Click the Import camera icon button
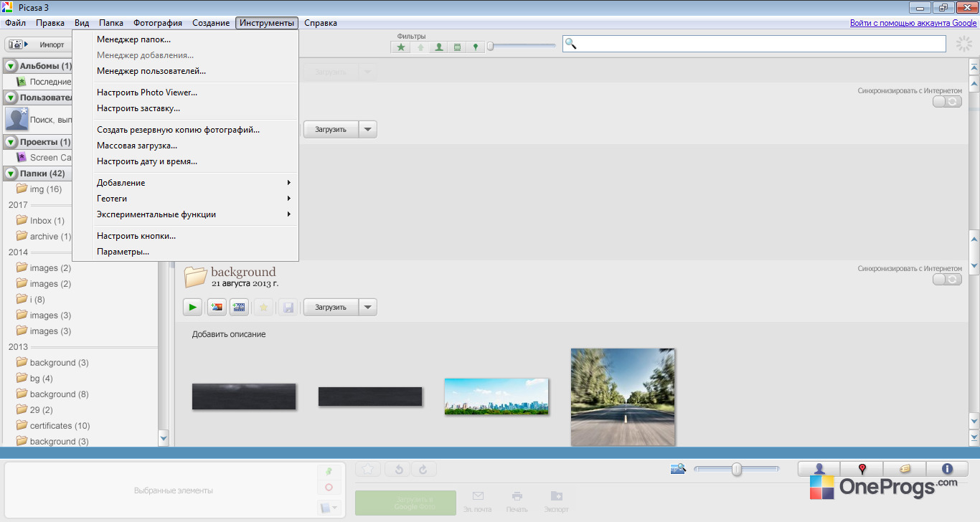This screenshot has height=522, width=980. (x=18, y=44)
